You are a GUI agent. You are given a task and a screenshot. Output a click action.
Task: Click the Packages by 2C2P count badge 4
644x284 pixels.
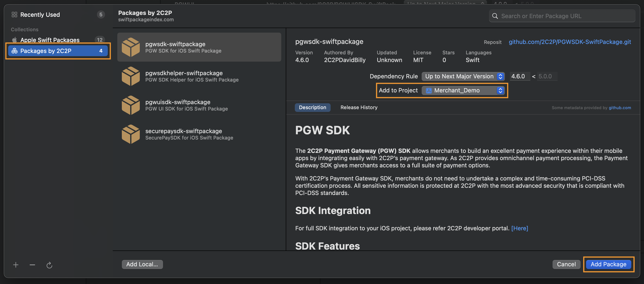(101, 51)
